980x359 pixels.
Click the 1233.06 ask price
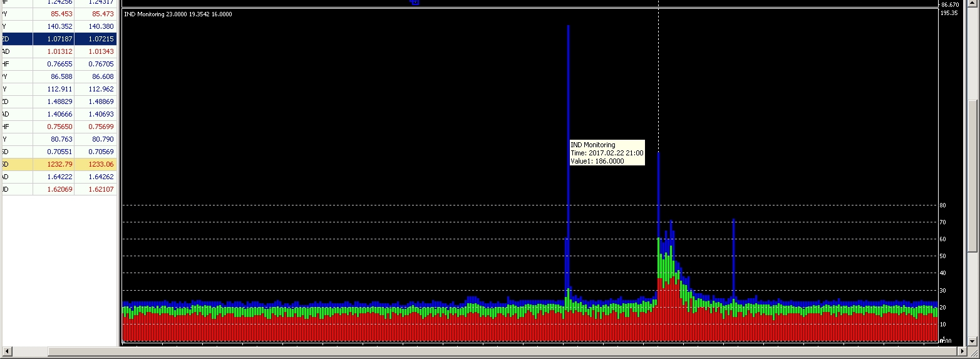pos(96,164)
